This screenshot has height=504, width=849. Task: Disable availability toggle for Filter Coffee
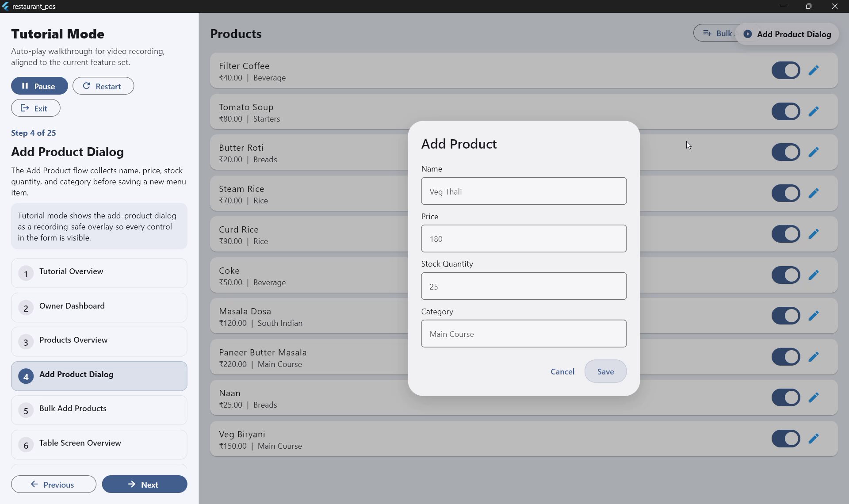coord(786,70)
